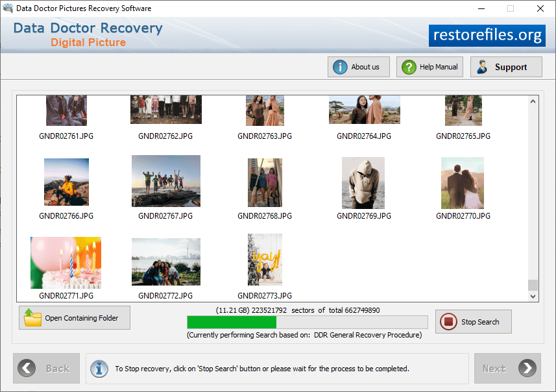Select the GNDR02772.JPG skyline photo
556x392 pixels.
(166, 262)
